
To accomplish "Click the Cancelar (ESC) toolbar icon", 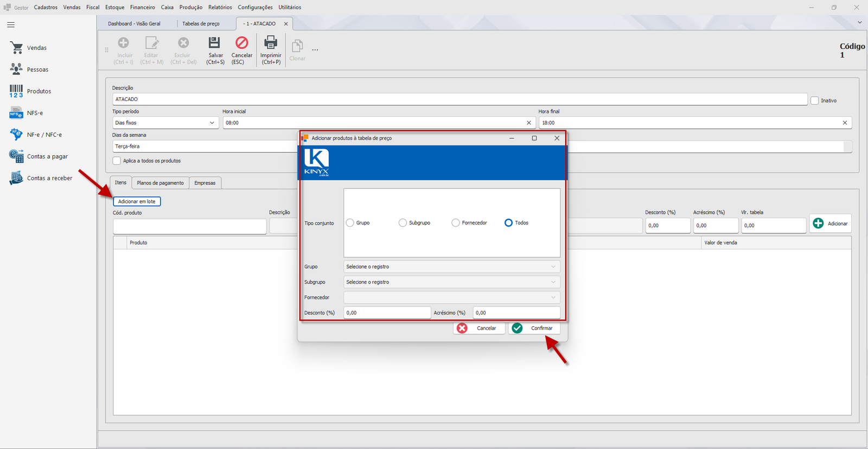I will 241,42.
